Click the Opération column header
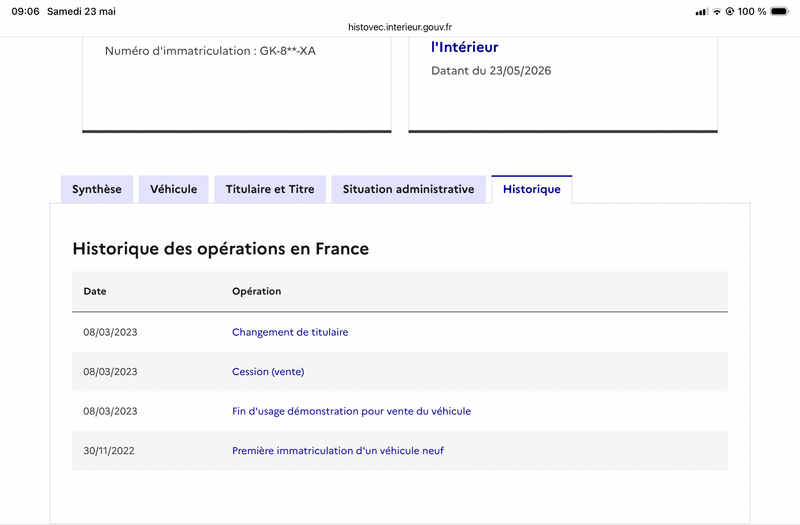Viewport: 800px width, 525px height. [257, 291]
